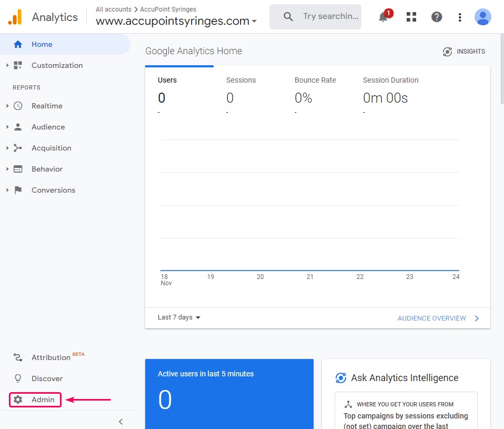Click the Analytics product name text
Screen dimensions: 504x429
click(x=55, y=17)
